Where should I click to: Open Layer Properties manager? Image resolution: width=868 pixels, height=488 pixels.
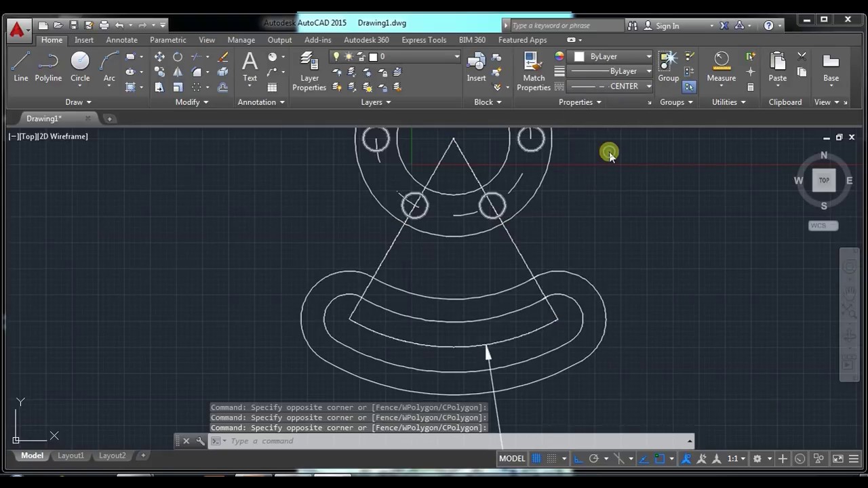pyautogui.click(x=309, y=72)
